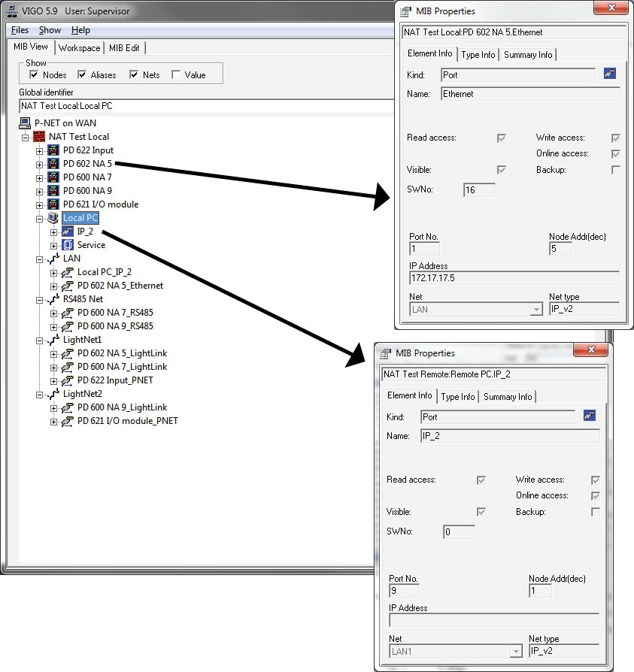Screen dimensions: 634x672
Task: Click the Local PC computer icon
Action: tap(53, 218)
